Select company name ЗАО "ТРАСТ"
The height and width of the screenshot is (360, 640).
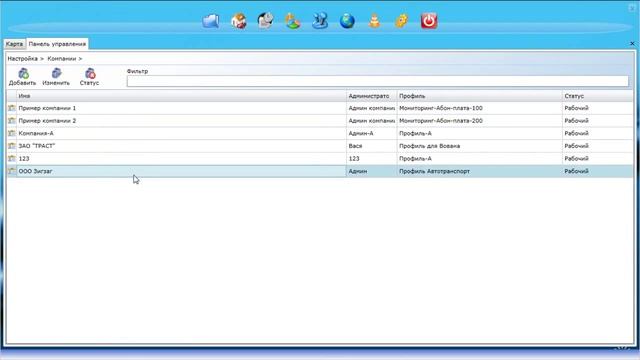pos(37,146)
